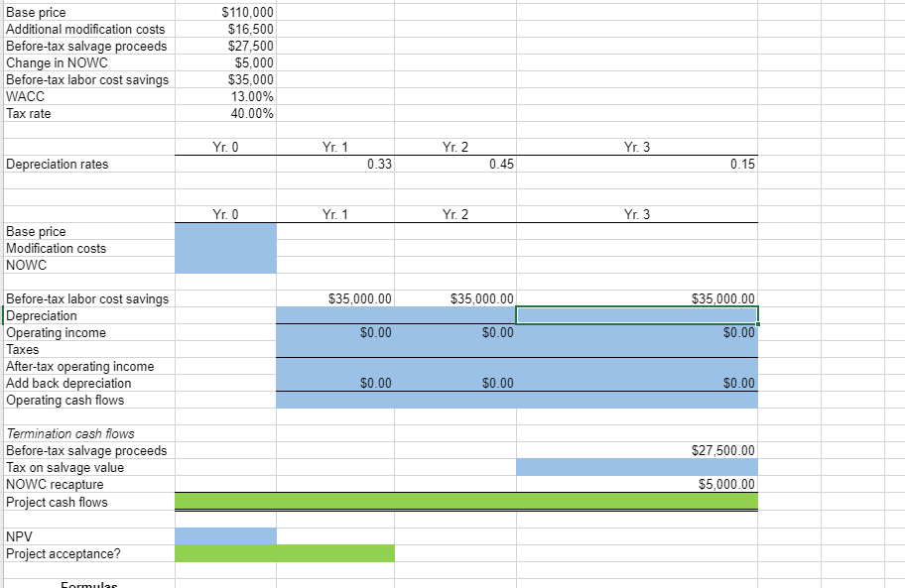Click the Yr. 1 labor savings $35,000.00 cell
This screenshot has width=905, height=588.
(335, 298)
